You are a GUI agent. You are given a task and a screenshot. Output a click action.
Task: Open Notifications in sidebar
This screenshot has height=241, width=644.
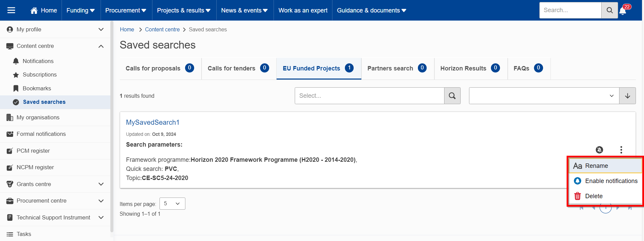38,61
